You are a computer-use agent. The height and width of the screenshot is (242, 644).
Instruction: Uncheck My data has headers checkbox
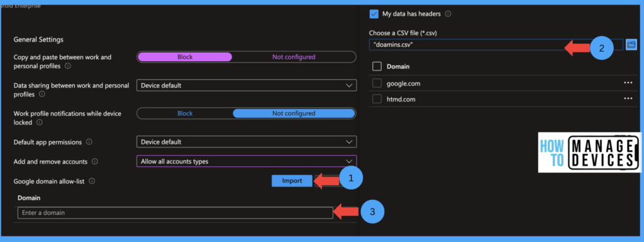click(x=374, y=14)
